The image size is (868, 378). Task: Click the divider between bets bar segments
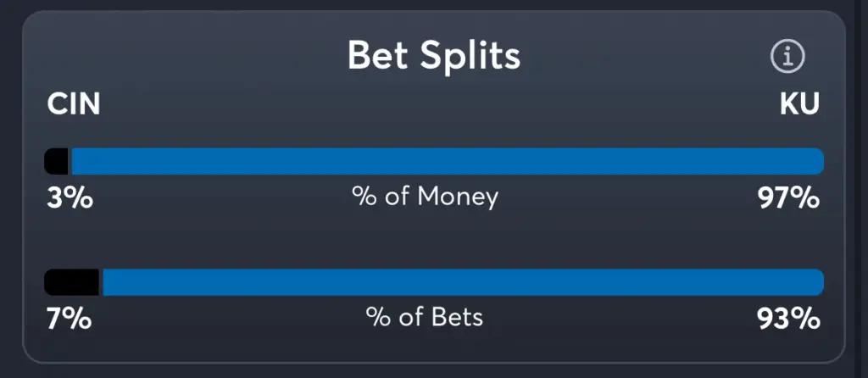pyautogui.click(x=101, y=282)
